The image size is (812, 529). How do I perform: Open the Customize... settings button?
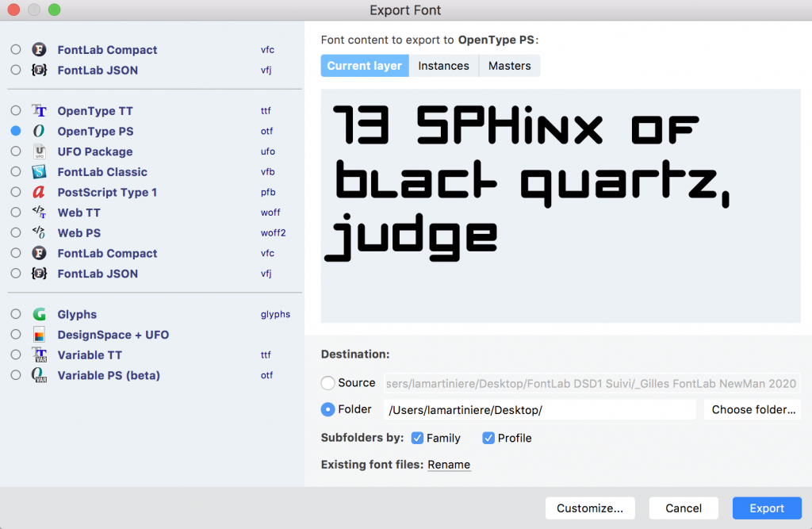[590, 508]
